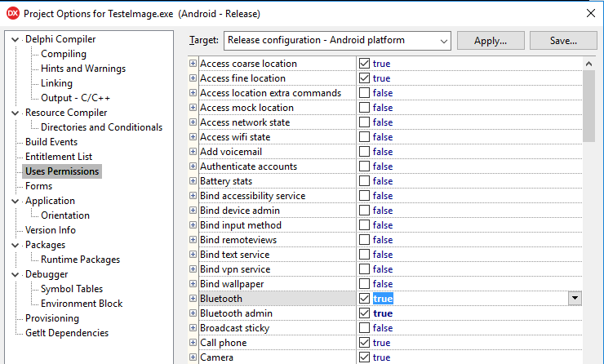
Task: Expand the Access coarse location row
Action: click(193, 63)
